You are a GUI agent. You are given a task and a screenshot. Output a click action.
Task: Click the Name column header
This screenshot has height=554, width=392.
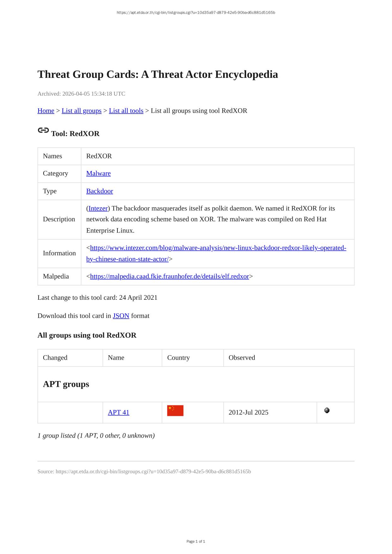tap(116, 358)
